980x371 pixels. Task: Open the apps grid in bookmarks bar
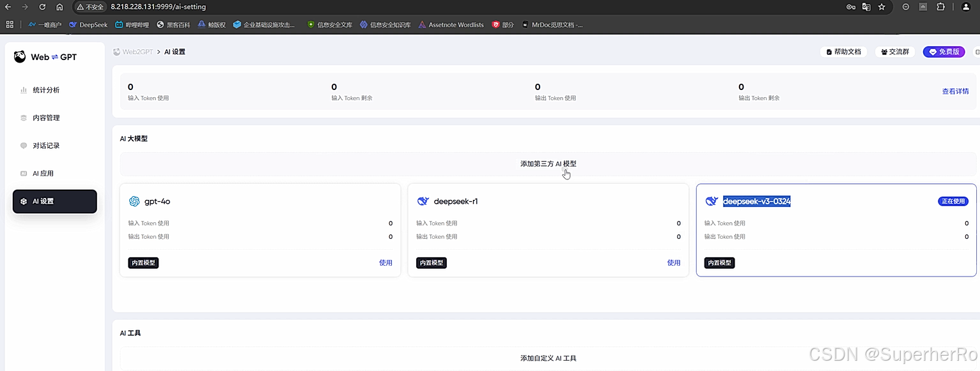point(10,25)
